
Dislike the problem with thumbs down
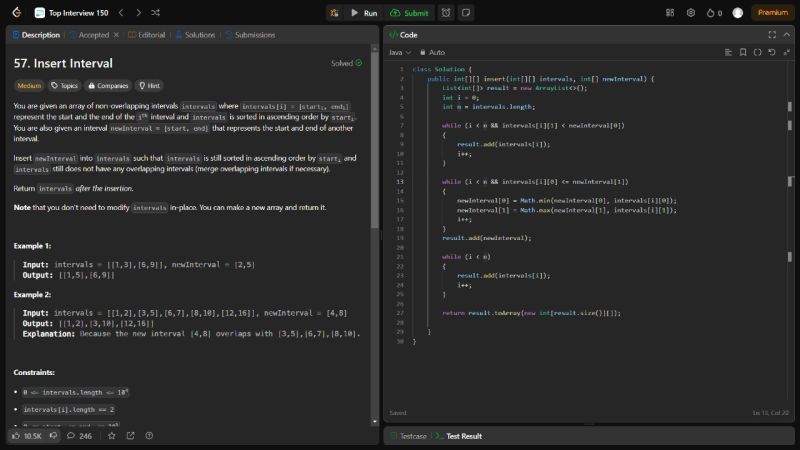[x=54, y=436]
